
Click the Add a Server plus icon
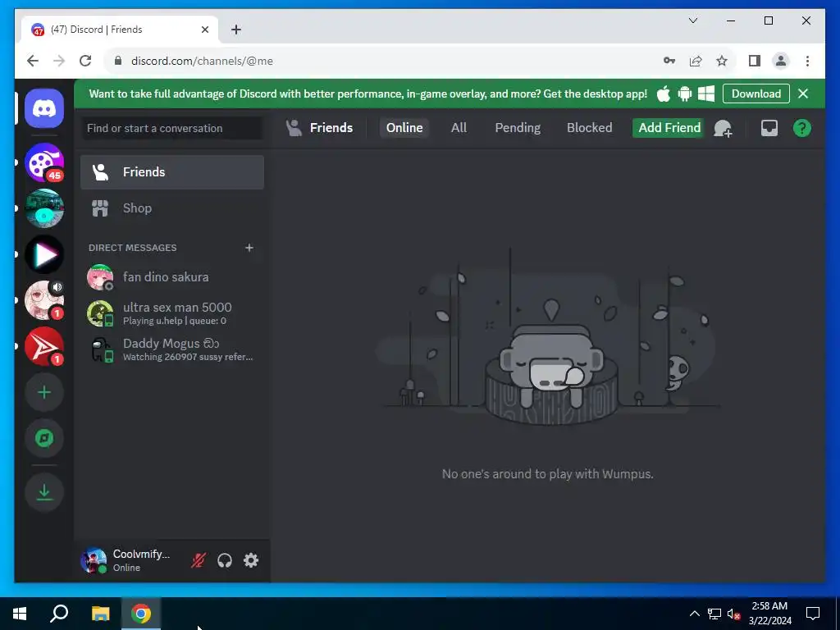[x=44, y=393]
